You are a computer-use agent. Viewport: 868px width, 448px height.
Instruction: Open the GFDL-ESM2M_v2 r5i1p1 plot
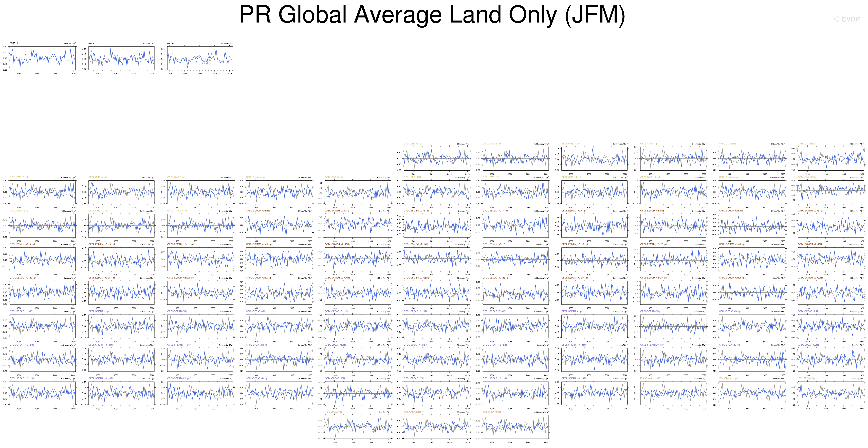pyautogui.click(x=595, y=226)
